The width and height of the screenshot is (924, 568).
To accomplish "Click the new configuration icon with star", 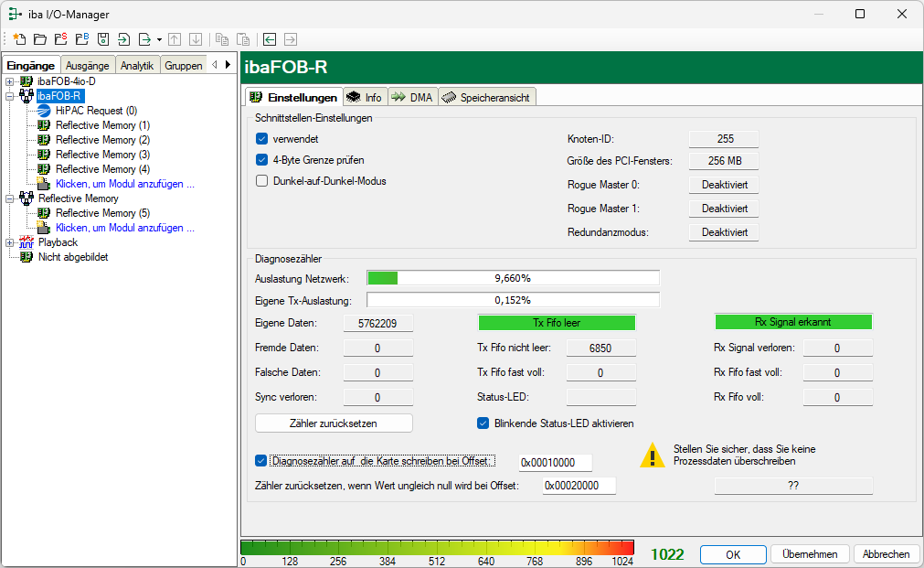I will pyautogui.click(x=19, y=39).
